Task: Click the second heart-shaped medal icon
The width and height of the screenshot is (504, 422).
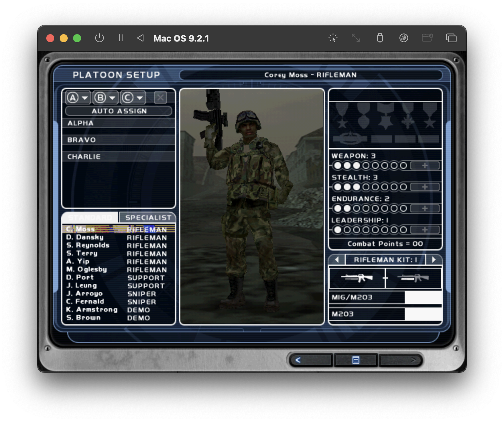Action: point(364,116)
